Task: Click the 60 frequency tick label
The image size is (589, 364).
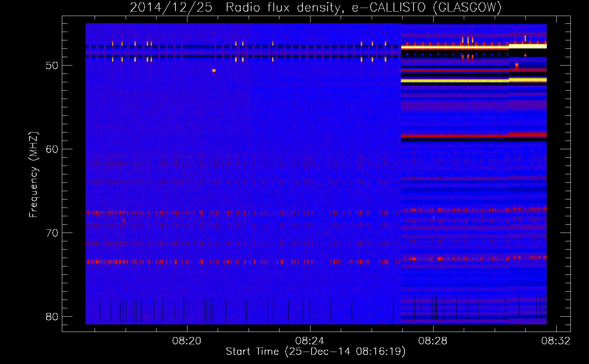Action: [x=52, y=149]
